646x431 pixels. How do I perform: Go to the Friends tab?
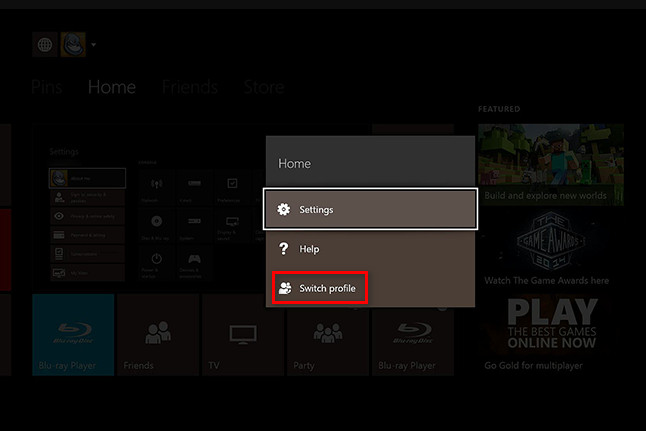point(190,87)
